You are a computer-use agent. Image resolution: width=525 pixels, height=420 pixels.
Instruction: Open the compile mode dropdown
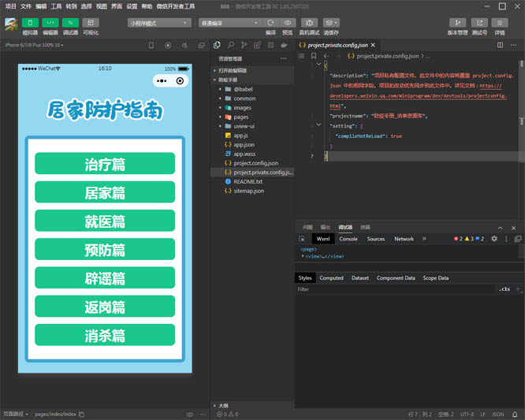230,23
